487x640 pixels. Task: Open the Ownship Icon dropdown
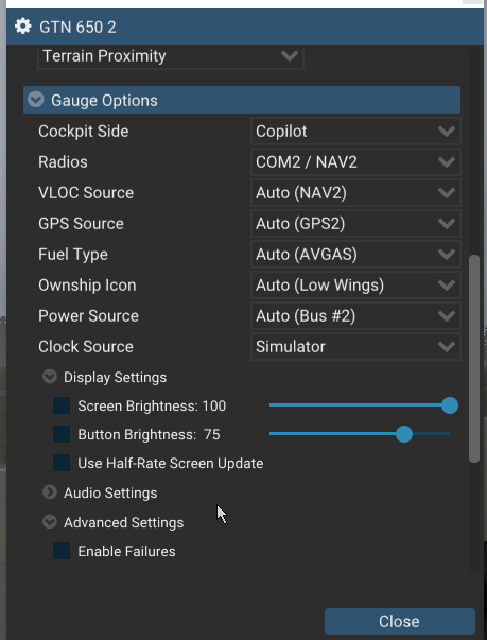tap(356, 285)
